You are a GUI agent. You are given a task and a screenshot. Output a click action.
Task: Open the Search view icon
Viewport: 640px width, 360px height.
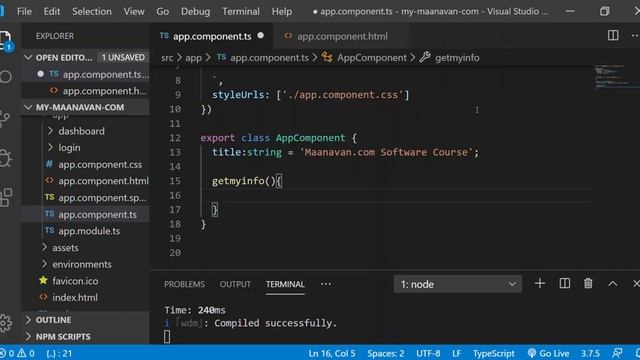(x=6, y=77)
